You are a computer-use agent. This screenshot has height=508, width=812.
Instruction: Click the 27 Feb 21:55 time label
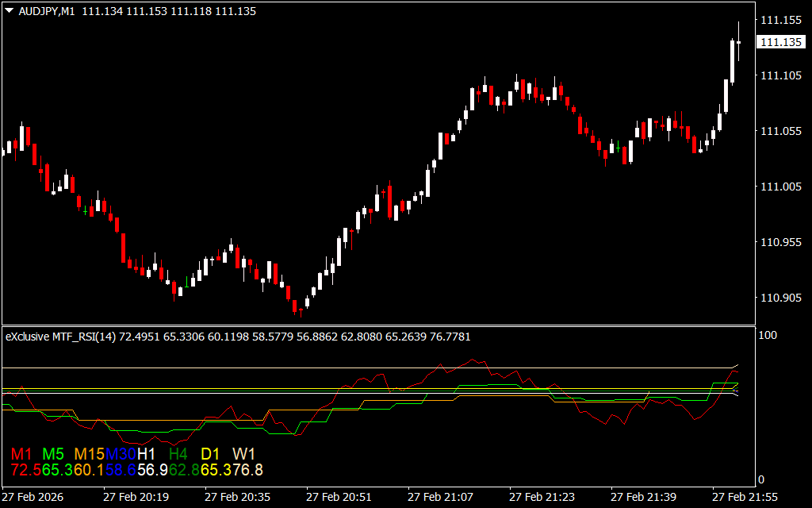click(x=745, y=497)
